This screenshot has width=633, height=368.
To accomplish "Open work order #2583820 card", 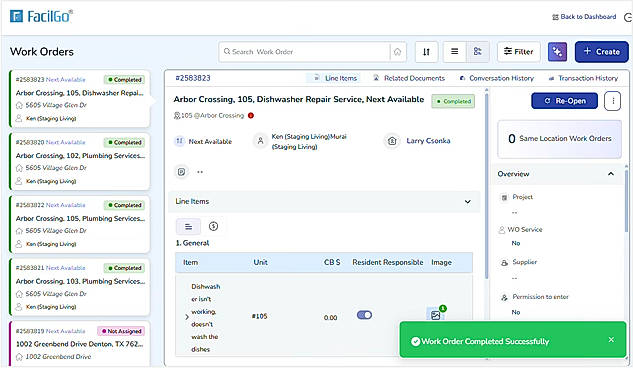I will click(80, 161).
